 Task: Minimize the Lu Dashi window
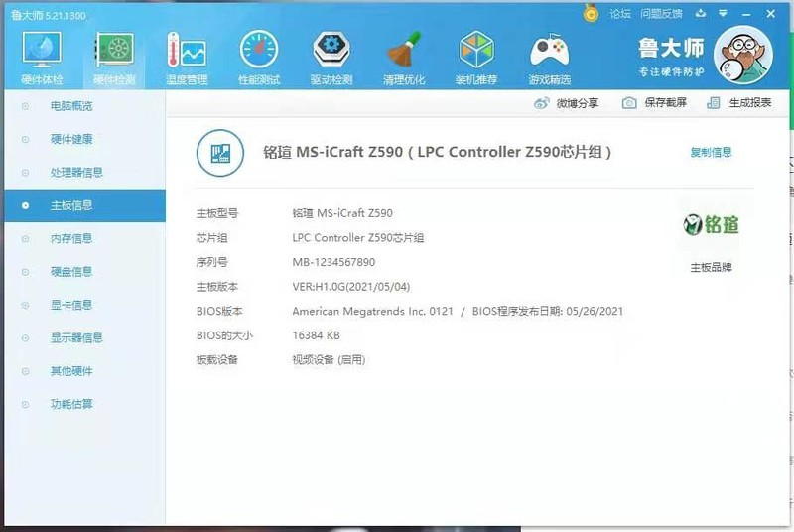click(x=746, y=14)
